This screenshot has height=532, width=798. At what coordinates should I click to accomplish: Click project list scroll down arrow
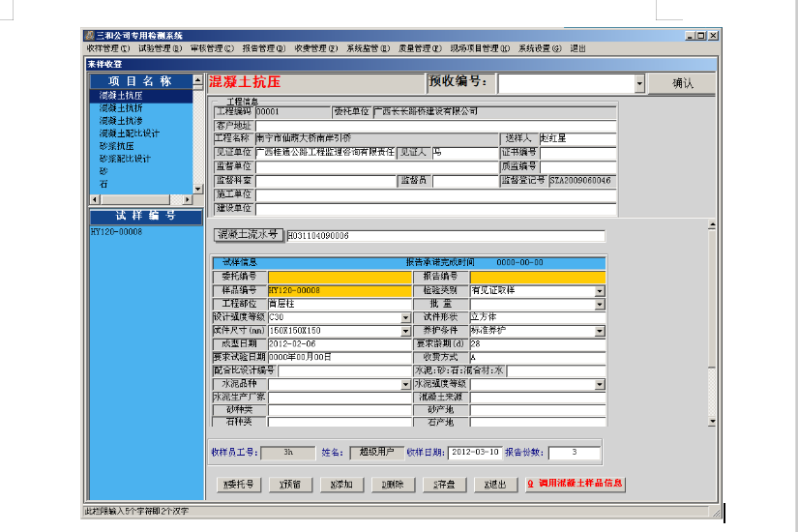(x=197, y=189)
